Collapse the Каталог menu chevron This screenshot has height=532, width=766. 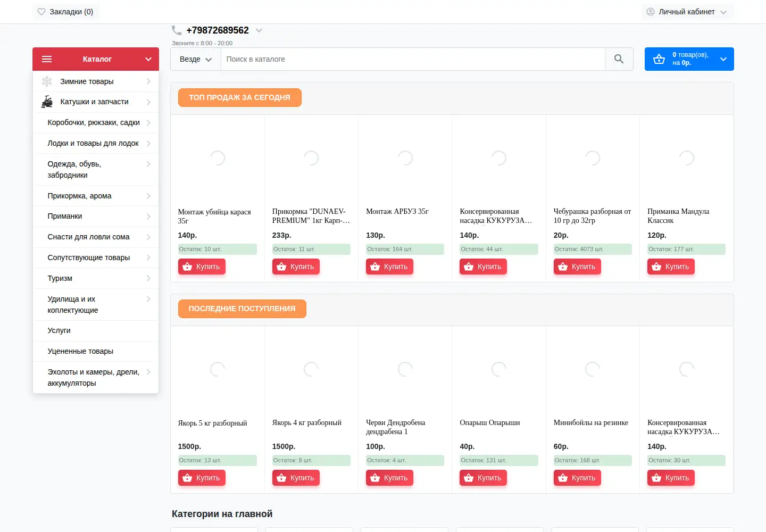pyautogui.click(x=148, y=59)
